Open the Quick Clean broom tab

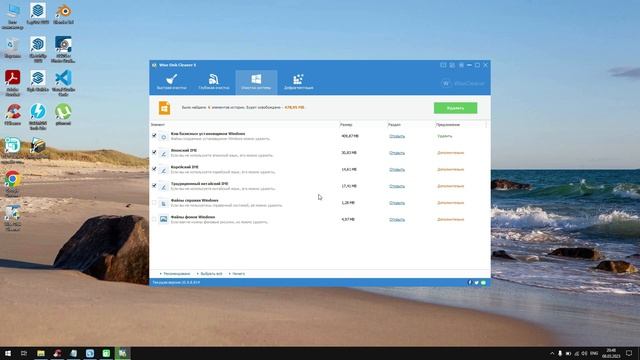pos(172,82)
